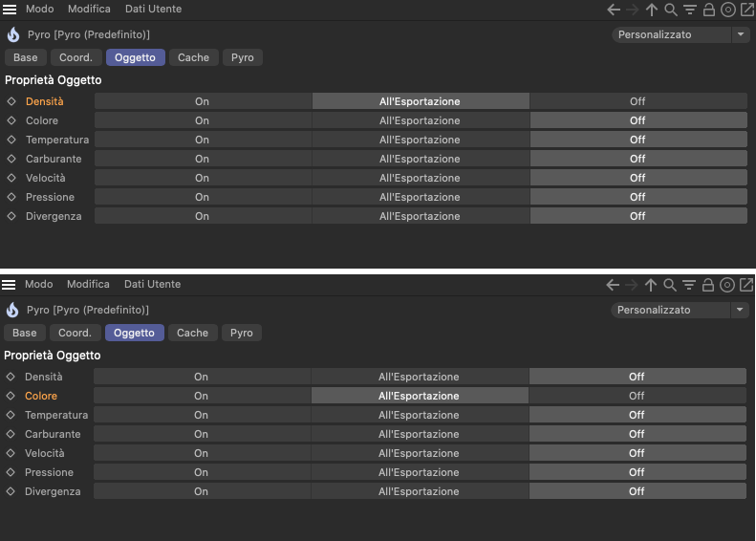
Task: Open Personalizzato dropdown field in upper panel
Action: click(x=671, y=34)
